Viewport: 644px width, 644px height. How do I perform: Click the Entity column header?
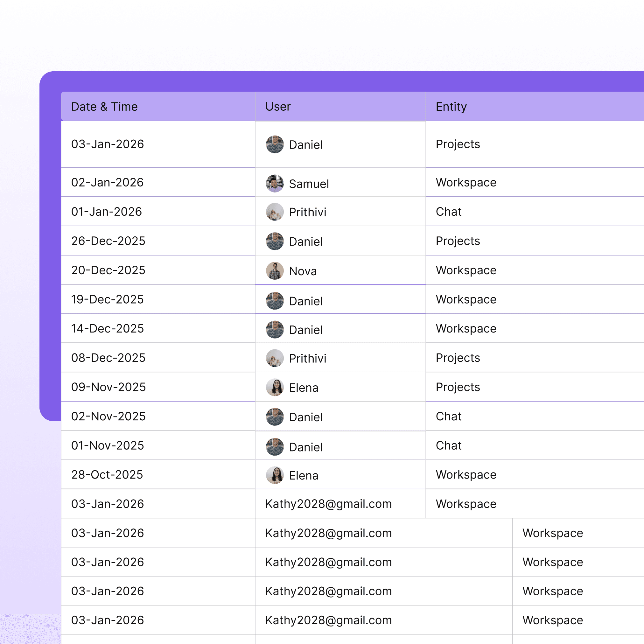click(535, 106)
